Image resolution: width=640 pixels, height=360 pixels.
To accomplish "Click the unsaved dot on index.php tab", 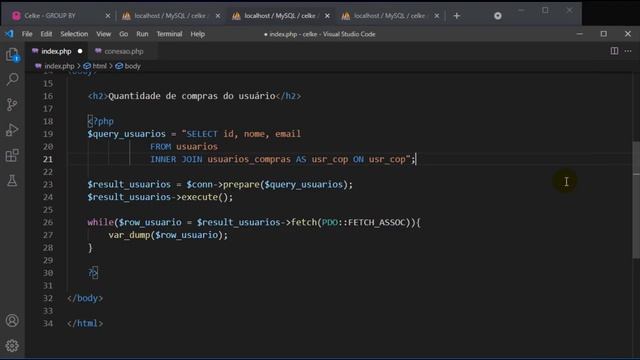I will click(80, 51).
